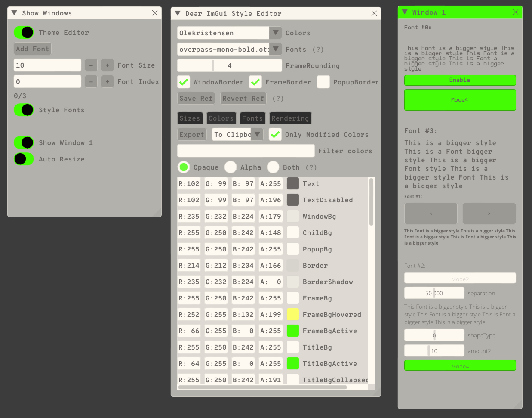Click the horizontal scrollbar under color list
The image size is (532, 418).
click(262, 387)
